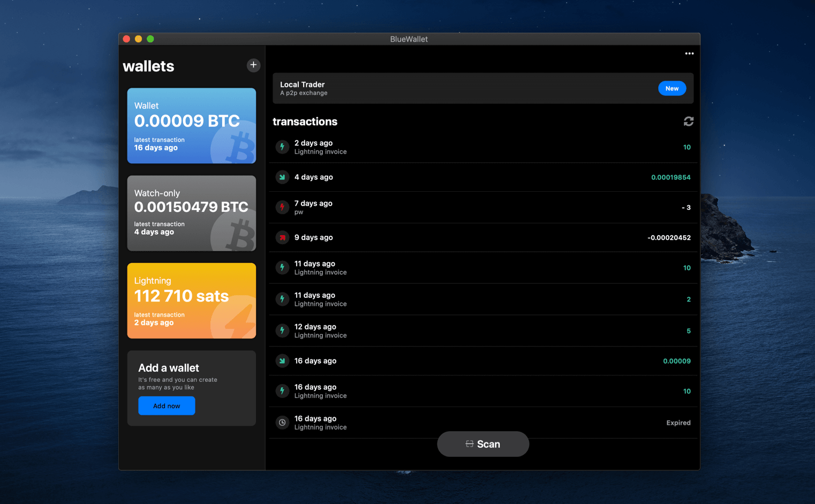Open the 16 days ago transaction 0.00009

[x=483, y=361]
